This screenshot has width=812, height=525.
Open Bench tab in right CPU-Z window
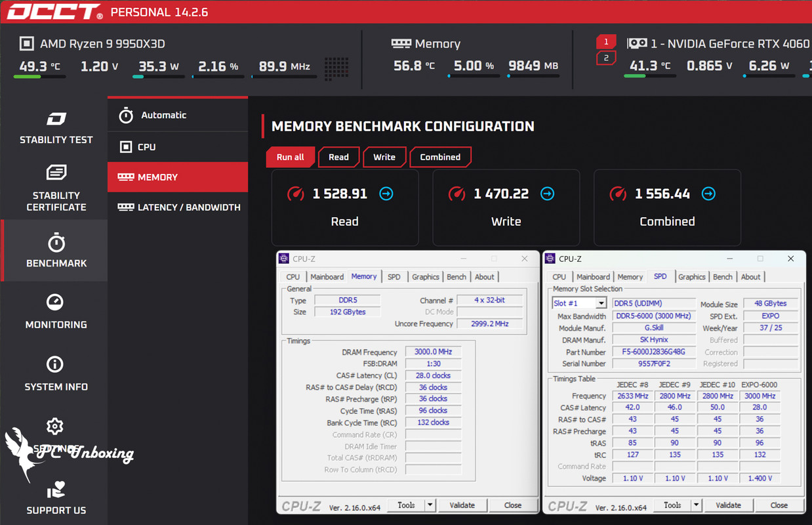click(x=723, y=277)
